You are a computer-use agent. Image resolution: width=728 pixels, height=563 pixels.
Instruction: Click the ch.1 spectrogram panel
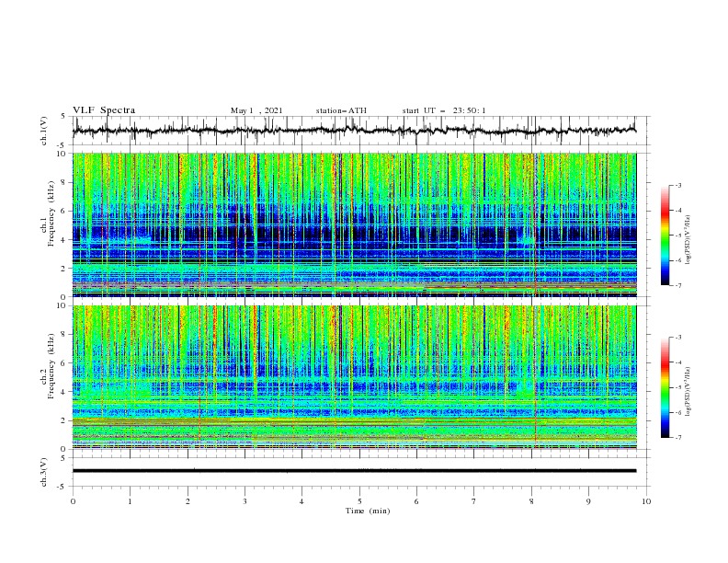click(x=355, y=224)
